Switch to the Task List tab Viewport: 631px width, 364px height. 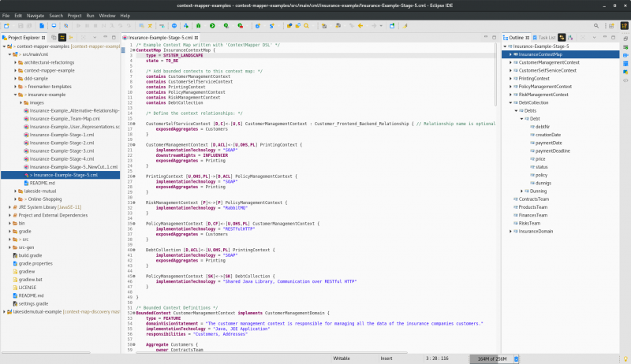coord(544,37)
